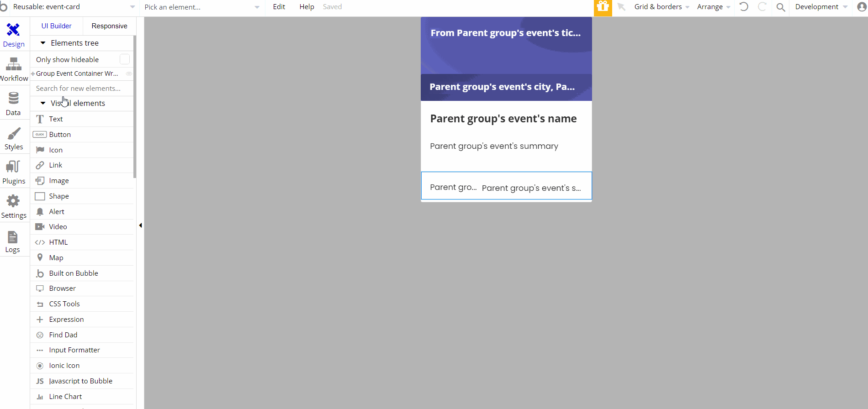Click the gift box icon

pyautogui.click(x=603, y=7)
